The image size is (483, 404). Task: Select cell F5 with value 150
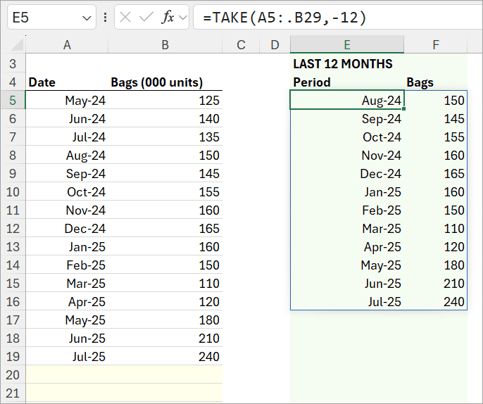click(x=435, y=100)
